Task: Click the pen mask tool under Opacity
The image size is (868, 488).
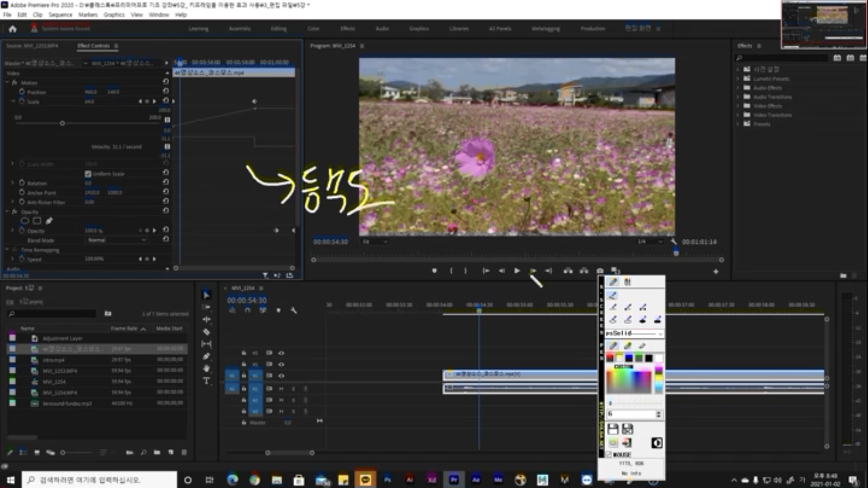Action: pos(49,221)
